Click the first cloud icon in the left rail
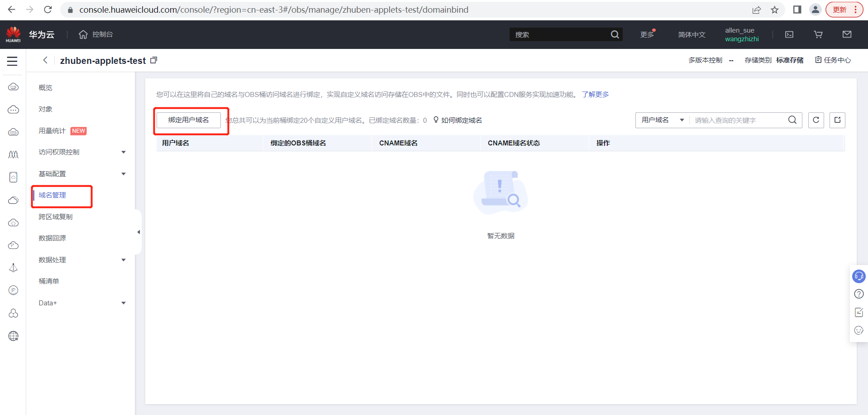The height and width of the screenshot is (415, 868). [x=14, y=87]
